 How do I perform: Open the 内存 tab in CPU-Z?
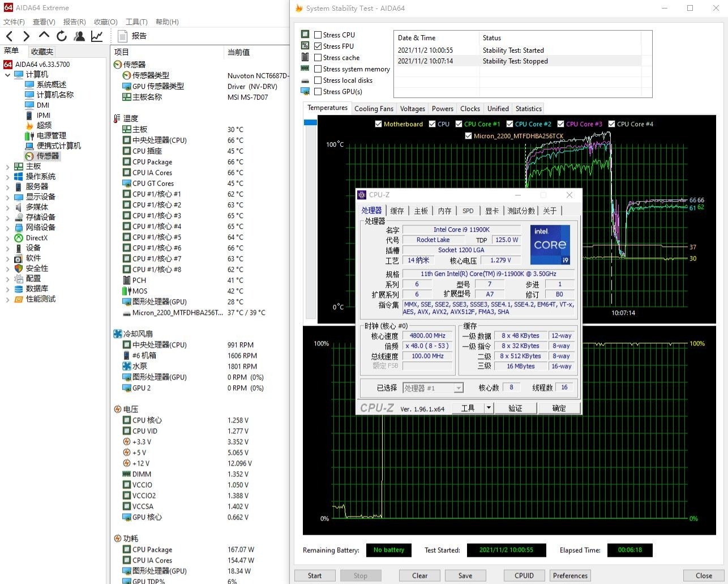point(444,211)
